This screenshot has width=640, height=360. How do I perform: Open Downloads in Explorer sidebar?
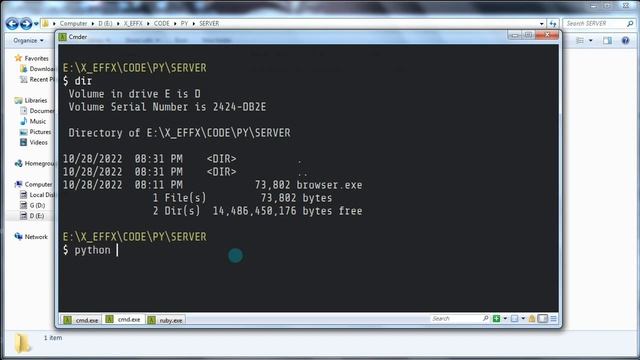[42, 69]
